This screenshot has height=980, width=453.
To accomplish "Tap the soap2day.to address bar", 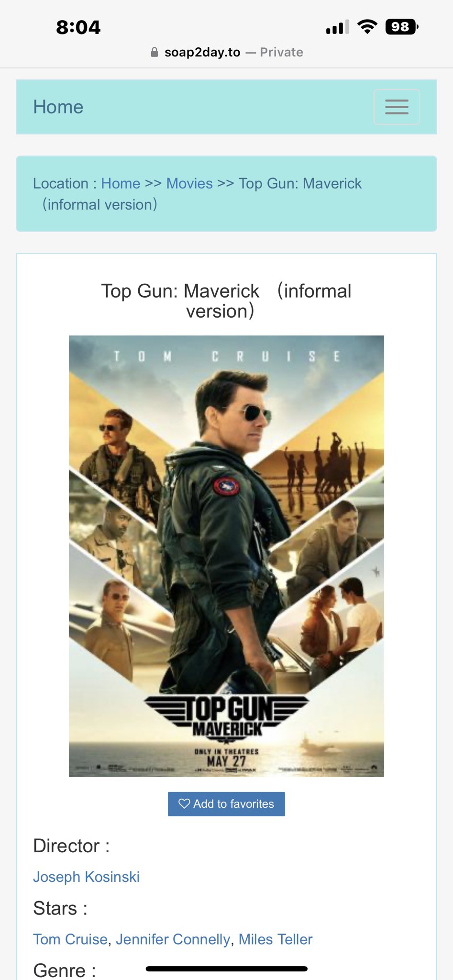I will pyautogui.click(x=226, y=52).
